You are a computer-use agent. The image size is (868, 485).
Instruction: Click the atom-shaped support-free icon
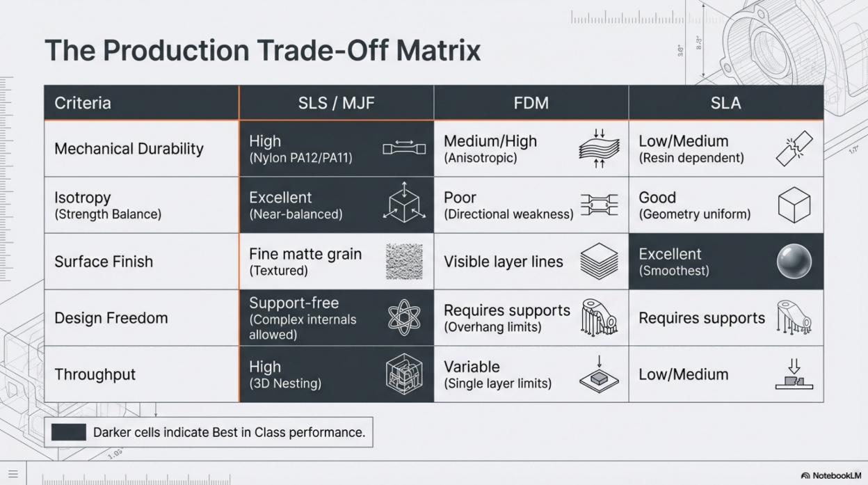tap(404, 318)
